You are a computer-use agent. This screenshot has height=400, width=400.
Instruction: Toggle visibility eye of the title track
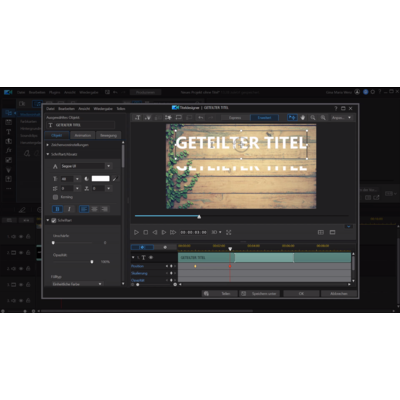pos(151,257)
